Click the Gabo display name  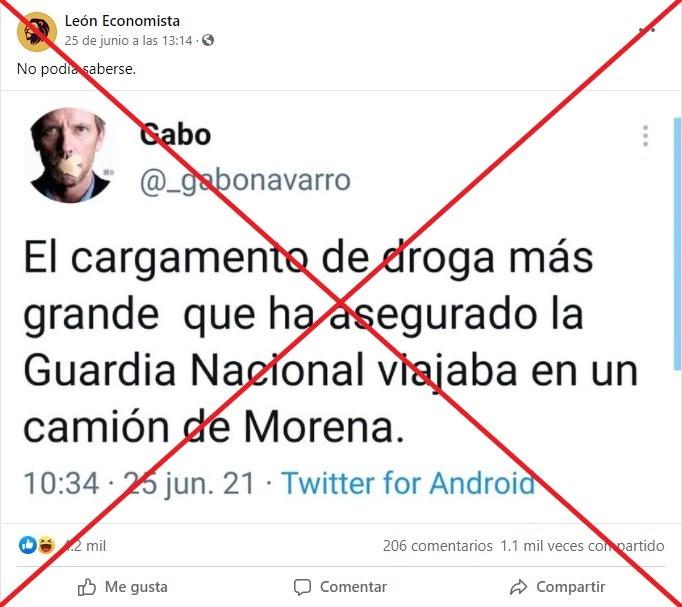click(x=175, y=134)
